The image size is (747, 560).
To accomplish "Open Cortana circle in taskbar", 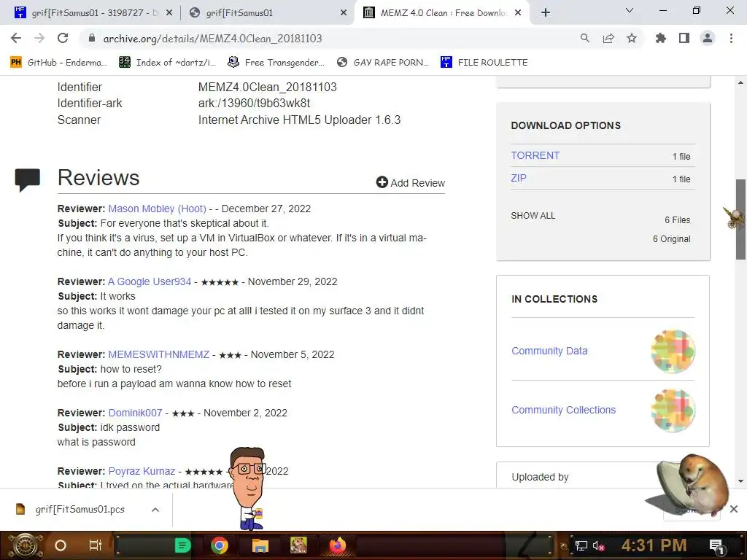I will [61, 545].
